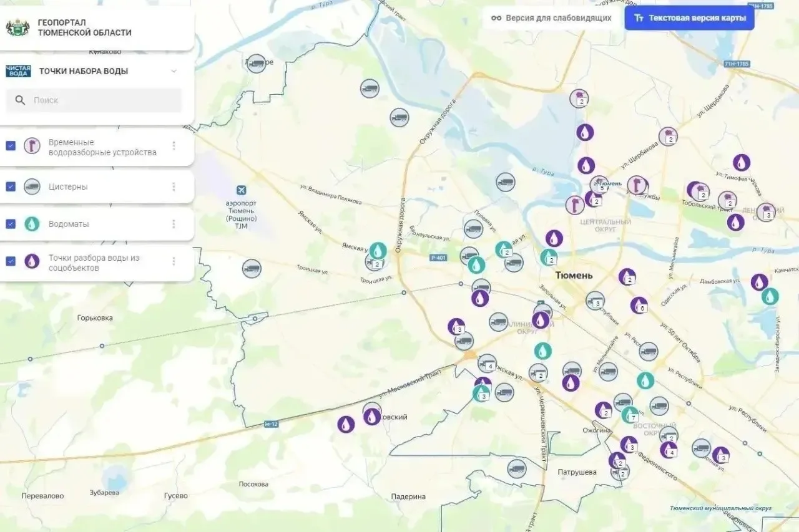Click the Tyumen region coat of arms logo
Image resolution: width=799 pixels, height=532 pixels.
point(17,27)
